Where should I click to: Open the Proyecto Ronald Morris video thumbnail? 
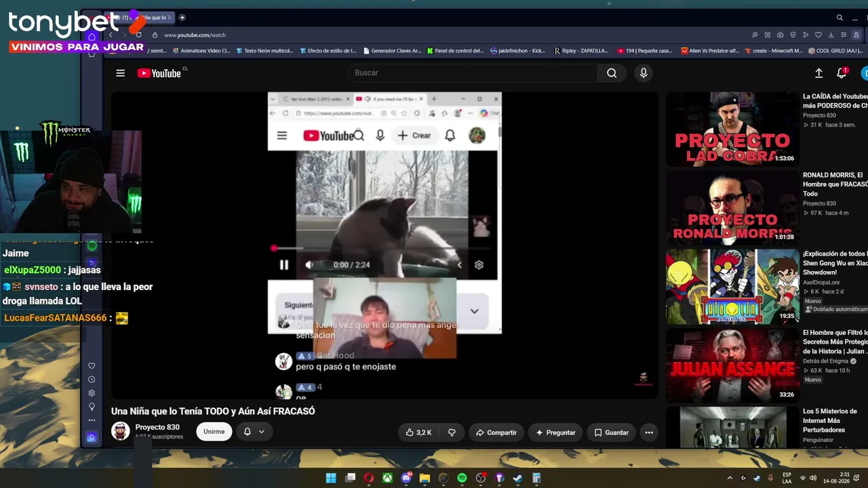(731, 207)
